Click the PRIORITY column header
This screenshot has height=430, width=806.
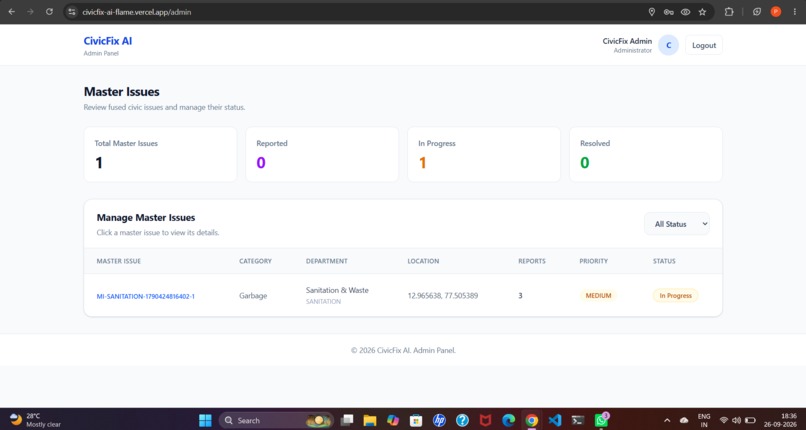pos(594,261)
